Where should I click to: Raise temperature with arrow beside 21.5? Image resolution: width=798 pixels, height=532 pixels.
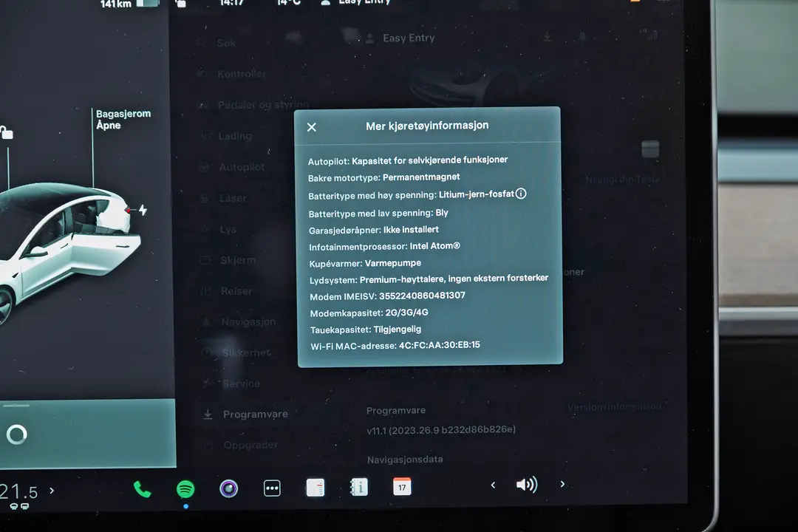pos(52,491)
